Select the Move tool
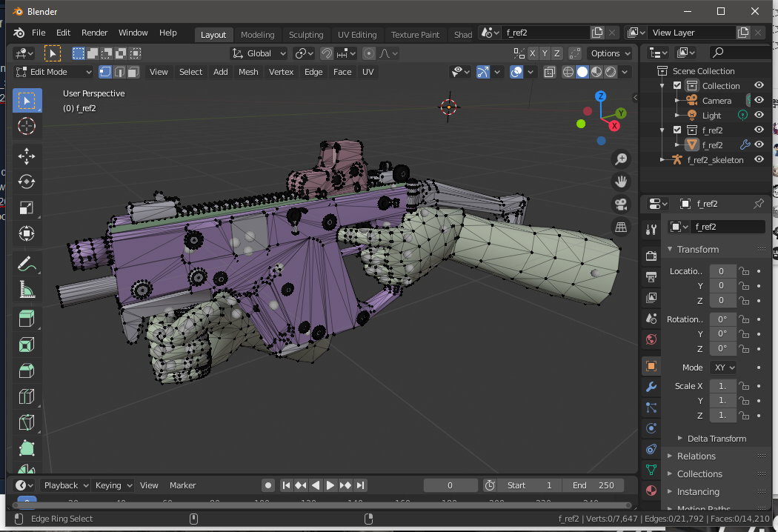This screenshot has height=532, width=778. [27, 156]
